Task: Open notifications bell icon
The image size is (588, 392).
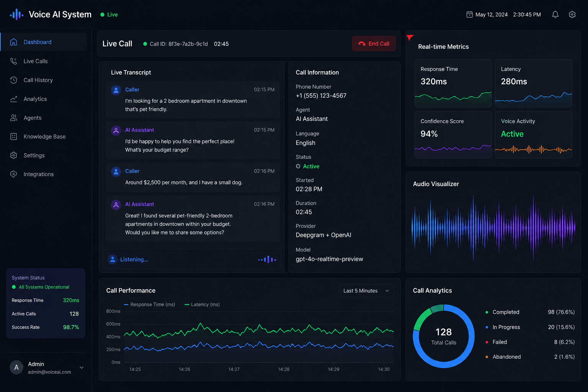Action: pyautogui.click(x=555, y=15)
